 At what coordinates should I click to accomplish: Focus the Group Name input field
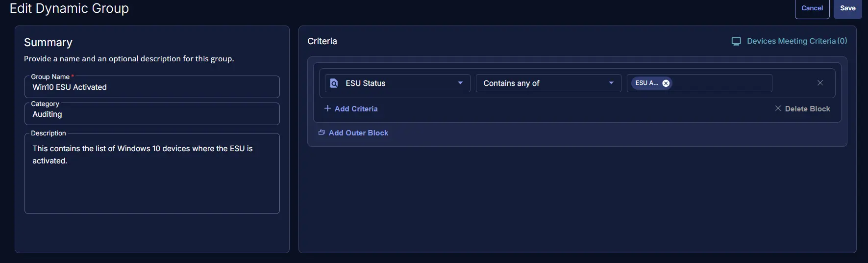(x=152, y=87)
